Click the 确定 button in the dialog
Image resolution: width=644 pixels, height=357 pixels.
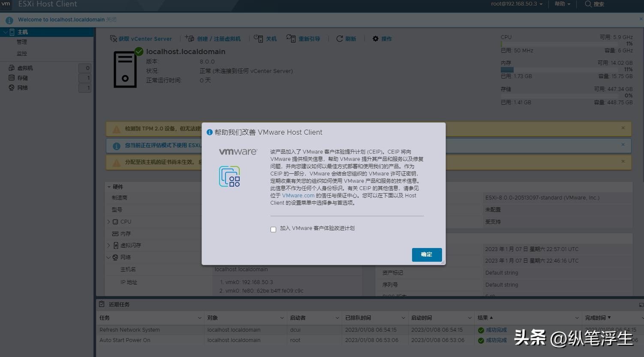pyautogui.click(x=426, y=254)
